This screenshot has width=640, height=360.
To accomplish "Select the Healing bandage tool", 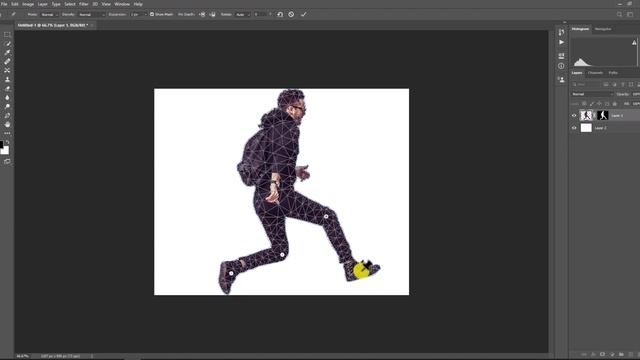I will (7, 62).
